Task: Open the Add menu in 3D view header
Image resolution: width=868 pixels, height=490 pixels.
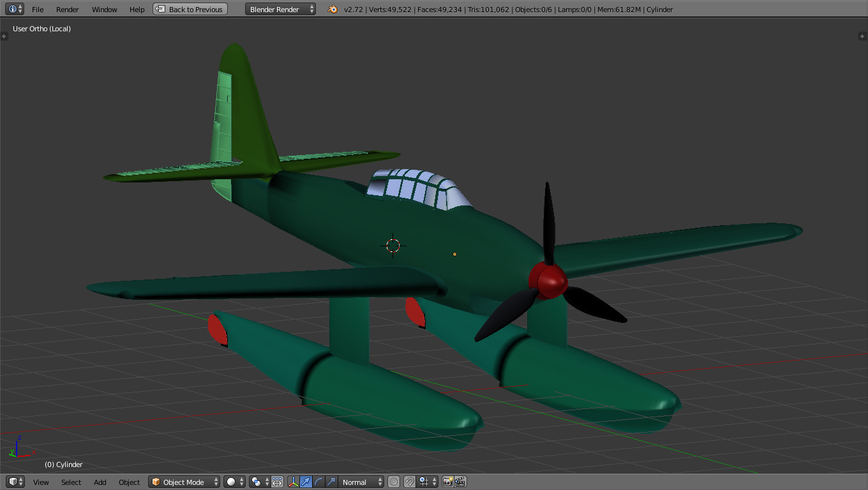Action: 100,482
